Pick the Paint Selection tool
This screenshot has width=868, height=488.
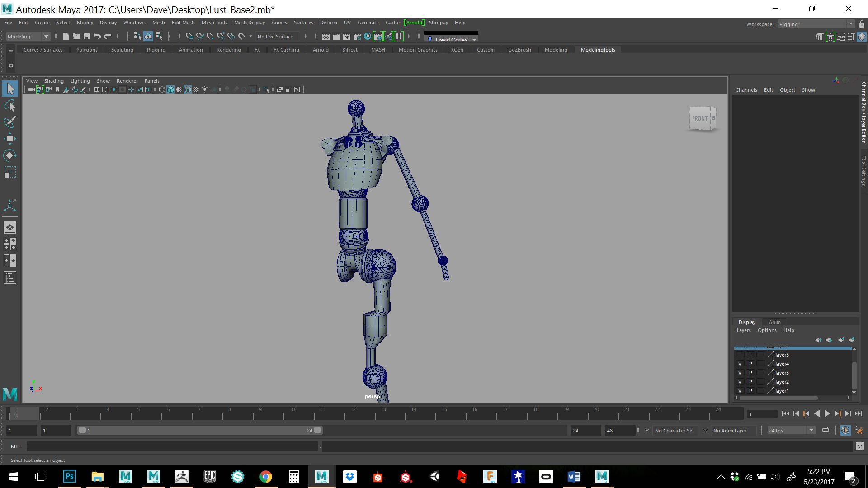pos(10,122)
